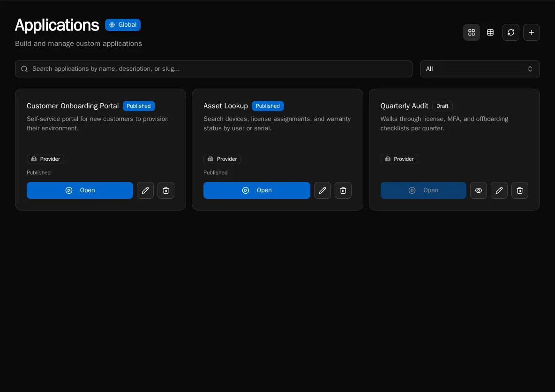The width and height of the screenshot is (555, 392).
Task: Switch to grid view layout
Action: 471,32
